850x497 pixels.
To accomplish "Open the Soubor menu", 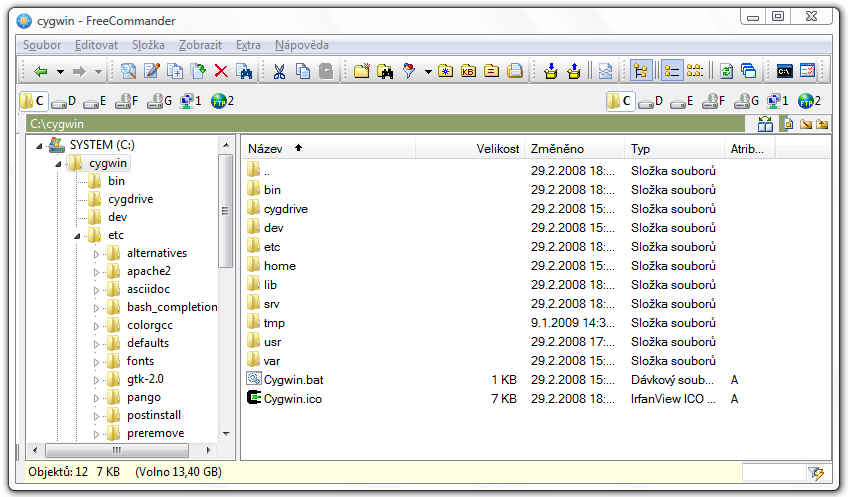I will coord(42,45).
